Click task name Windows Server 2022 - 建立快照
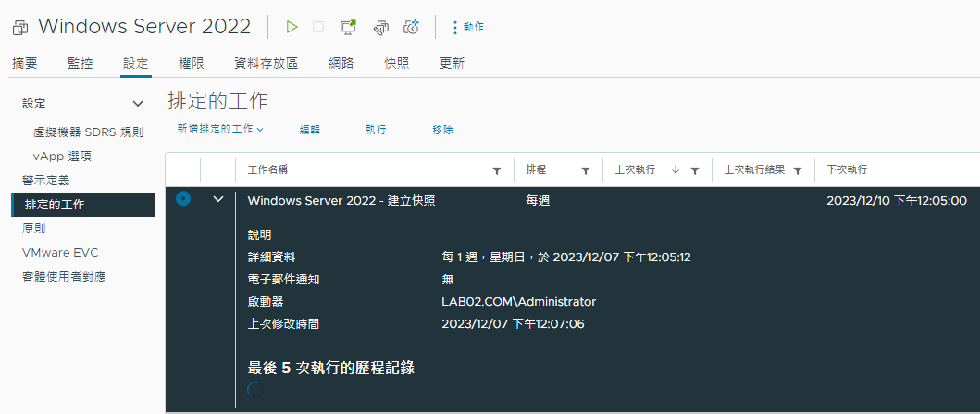Viewport: 980px width, 414px height. (341, 201)
